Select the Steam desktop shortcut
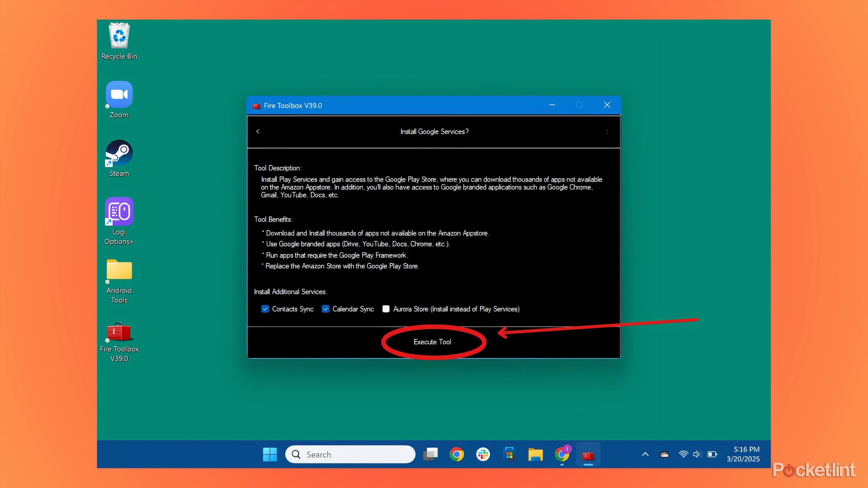The height and width of the screenshot is (488, 868). click(x=119, y=154)
